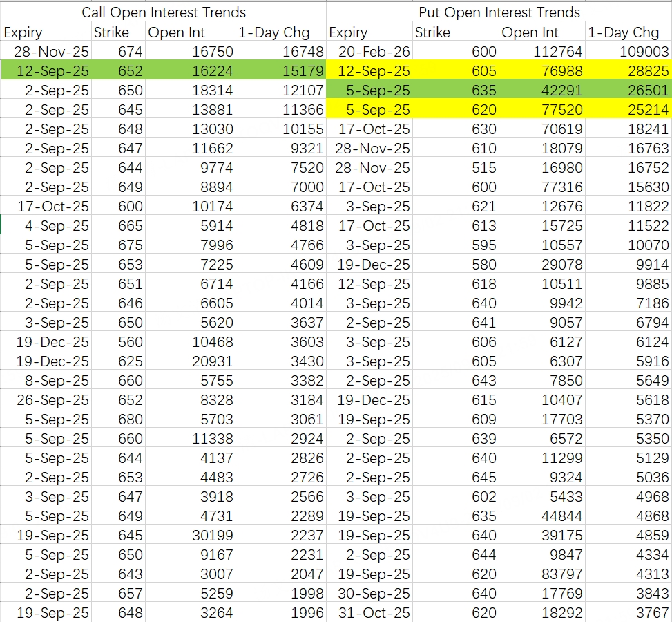Select call expiry cell '28-Nov-25' with strike 674
This screenshot has width=672, height=622.
[46, 51]
